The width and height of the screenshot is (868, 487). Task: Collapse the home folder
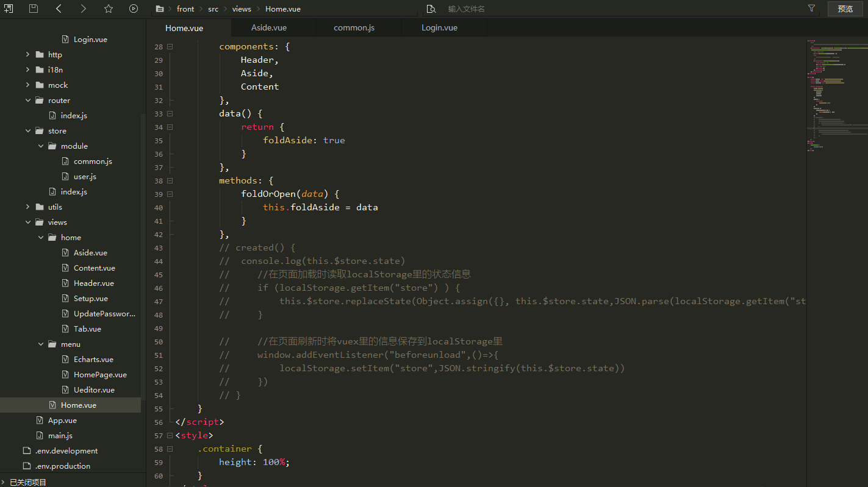(41, 237)
